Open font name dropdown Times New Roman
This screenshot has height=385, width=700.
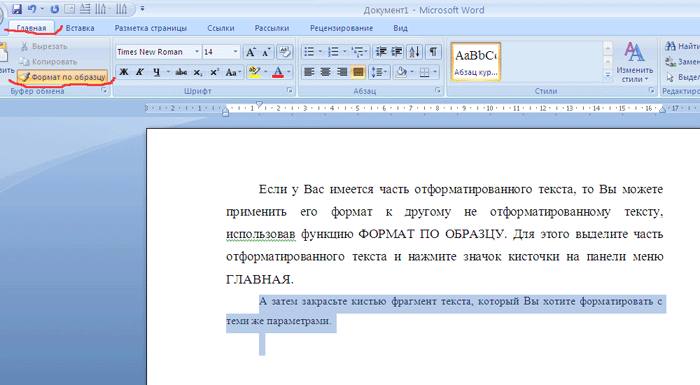tap(196, 52)
